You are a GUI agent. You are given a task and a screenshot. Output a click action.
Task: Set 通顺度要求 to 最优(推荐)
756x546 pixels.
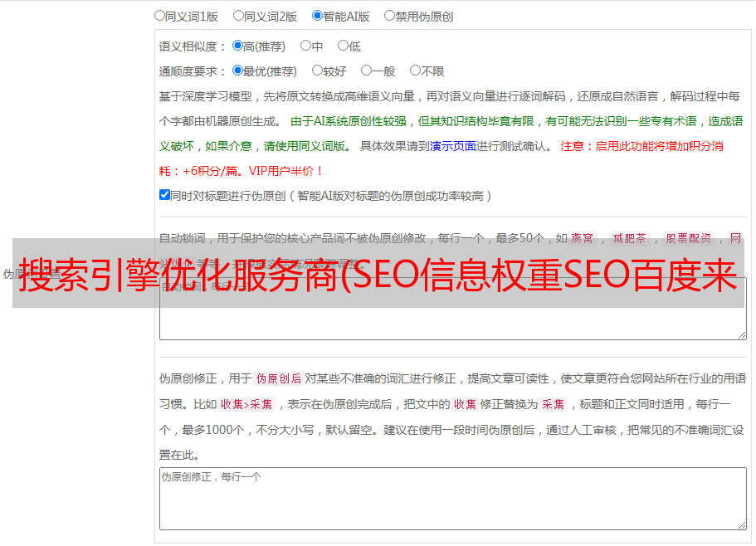(x=237, y=71)
